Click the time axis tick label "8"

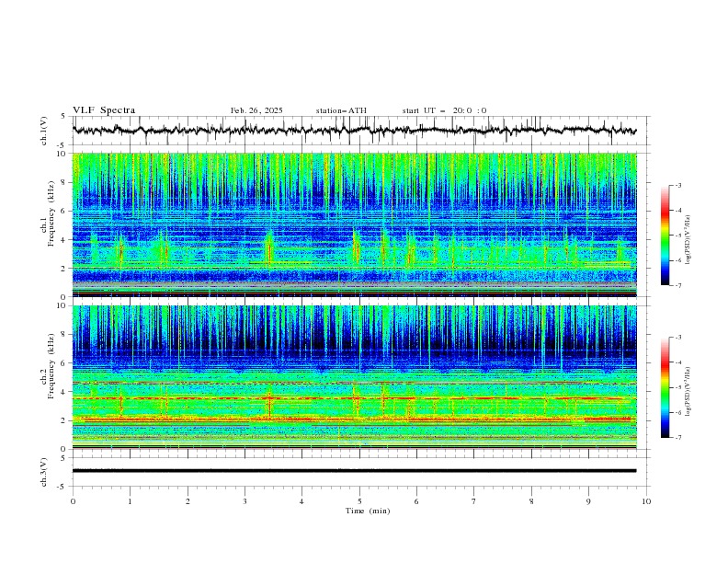click(x=531, y=501)
